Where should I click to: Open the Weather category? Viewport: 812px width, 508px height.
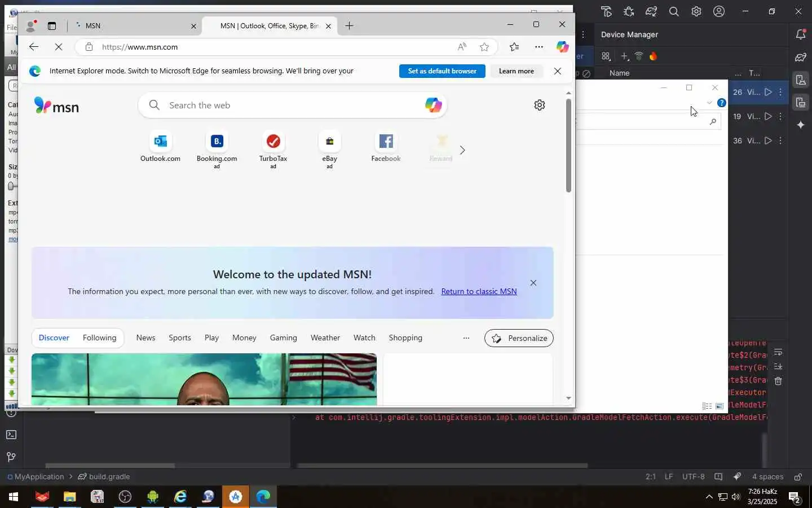pos(325,338)
